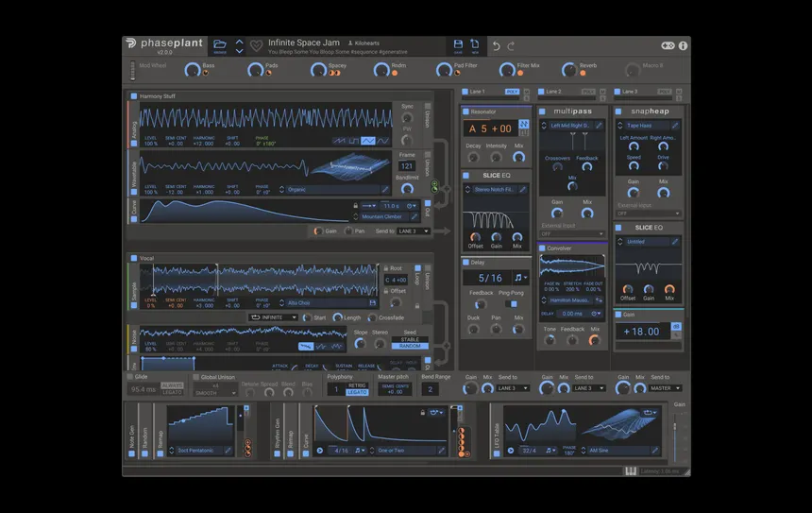Open the info icon at top right

tap(683, 45)
